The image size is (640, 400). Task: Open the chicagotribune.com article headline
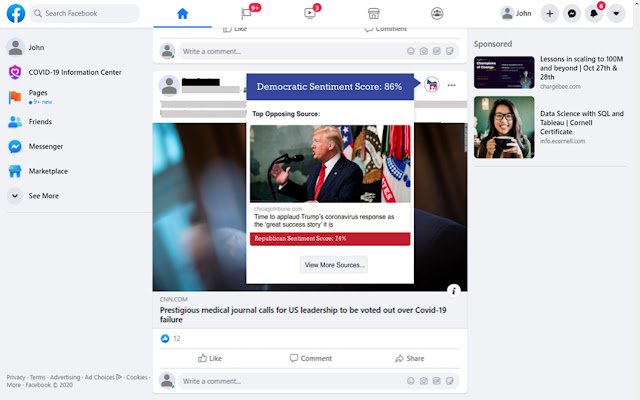(x=324, y=220)
